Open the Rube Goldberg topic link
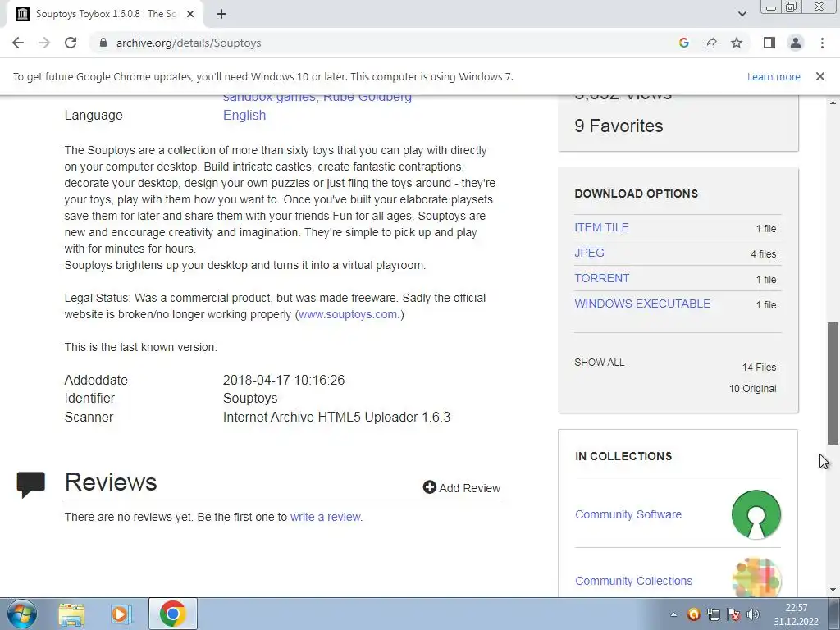Viewport: 840px width, 630px height. [367, 98]
